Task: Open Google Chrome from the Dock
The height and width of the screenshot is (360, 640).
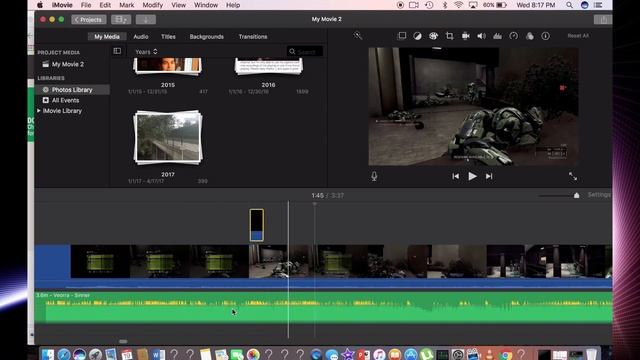Action: 505,354
